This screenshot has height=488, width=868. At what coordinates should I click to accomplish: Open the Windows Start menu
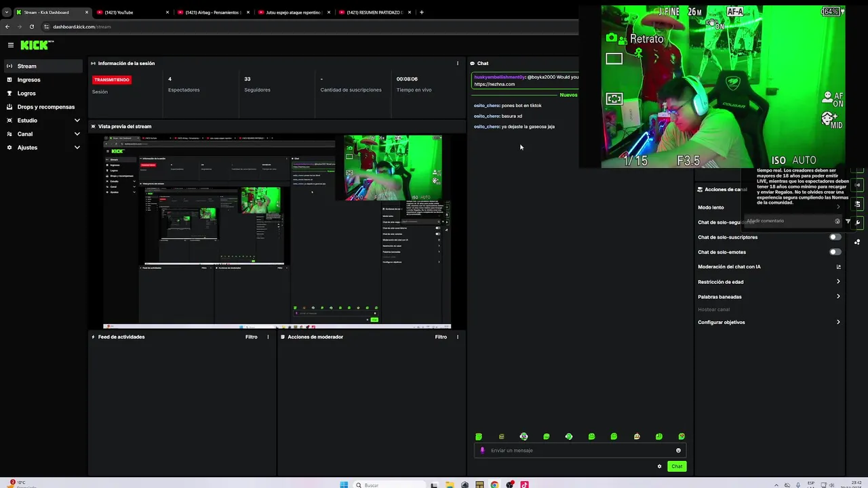[344, 485]
